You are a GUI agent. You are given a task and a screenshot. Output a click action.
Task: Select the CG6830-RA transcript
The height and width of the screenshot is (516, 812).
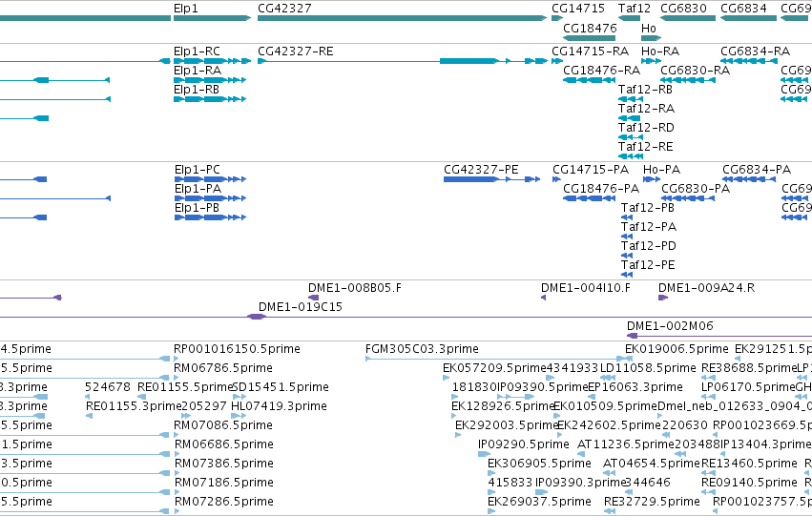tap(688, 80)
